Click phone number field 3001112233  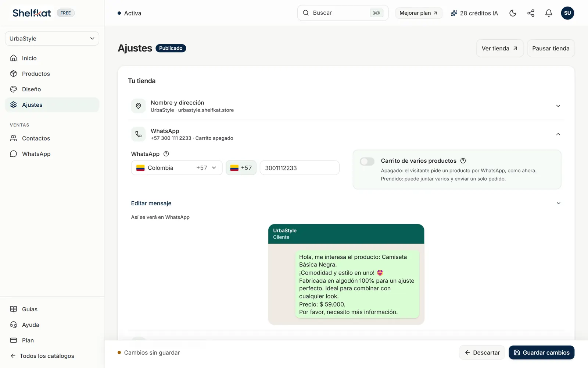point(300,168)
